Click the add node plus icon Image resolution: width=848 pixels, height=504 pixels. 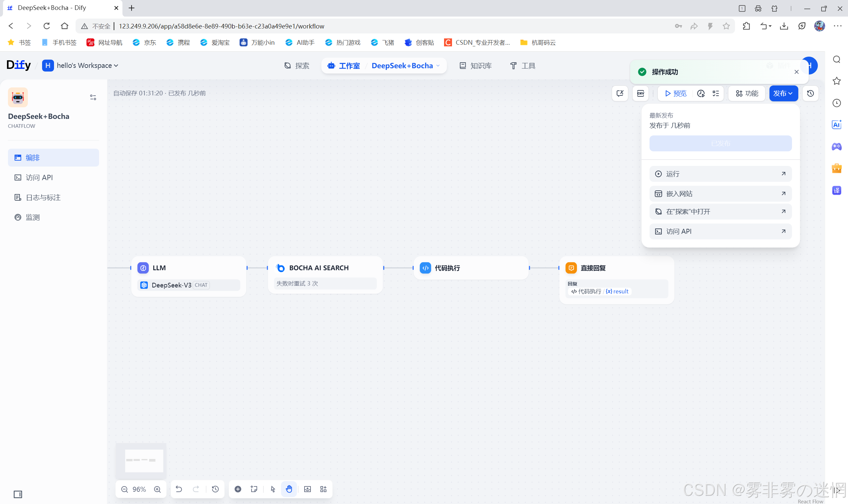coord(238,489)
